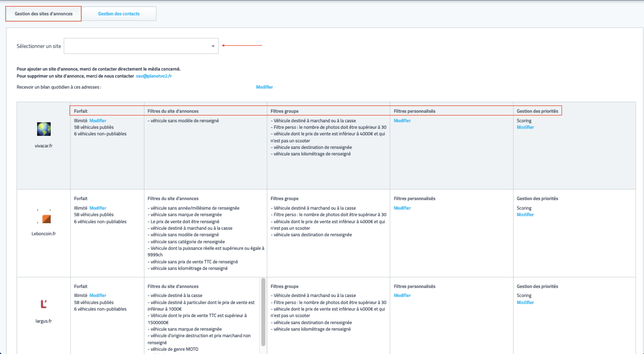Click 'Filtres du site d'annonces' header in vivacar.fr row
Screen dimensions: 644x354
tap(173, 111)
